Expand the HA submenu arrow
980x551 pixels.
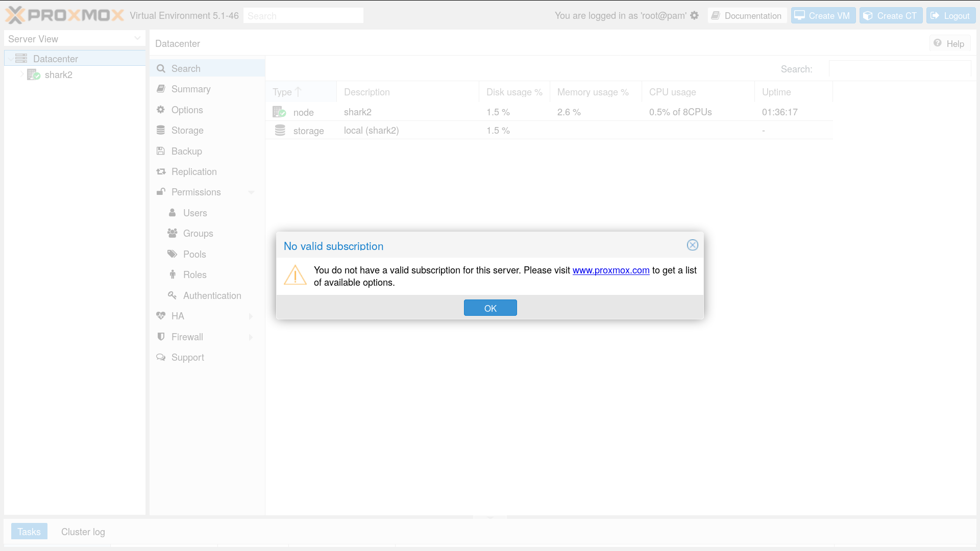[251, 316]
